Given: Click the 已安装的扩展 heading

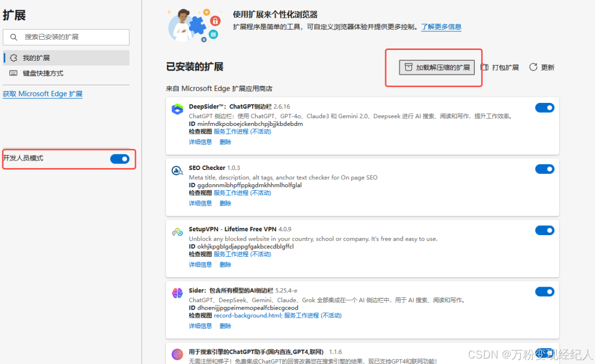Looking at the screenshot, I should tap(195, 67).
